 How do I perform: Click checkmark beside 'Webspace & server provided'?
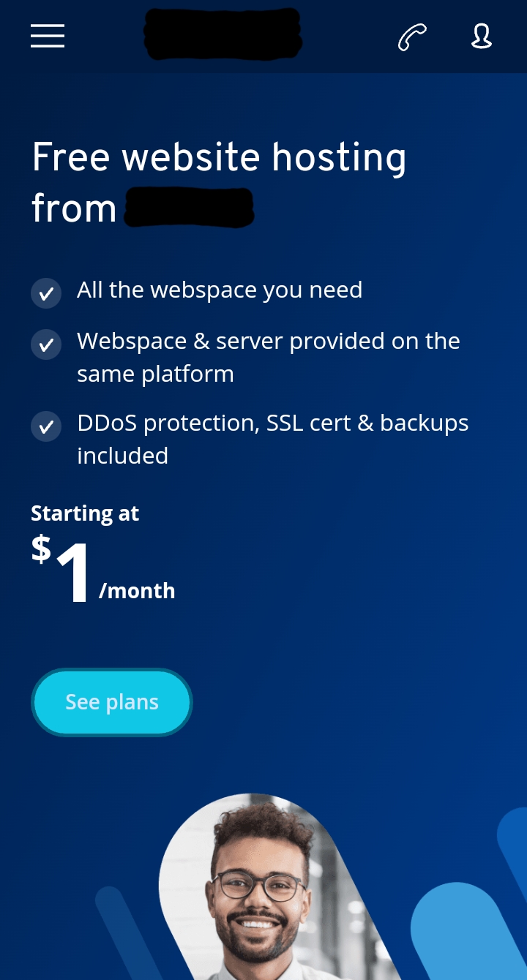(x=46, y=344)
